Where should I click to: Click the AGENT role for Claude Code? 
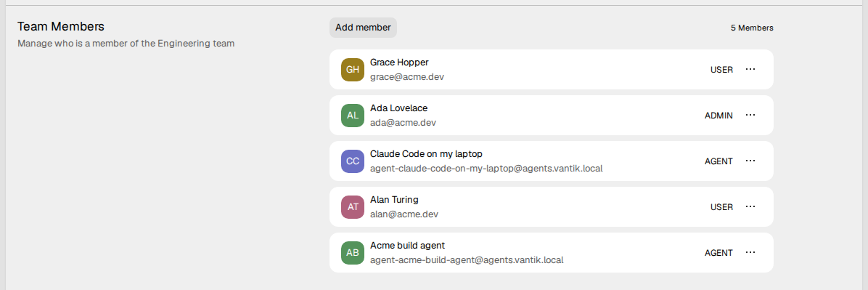tap(718, 161)
